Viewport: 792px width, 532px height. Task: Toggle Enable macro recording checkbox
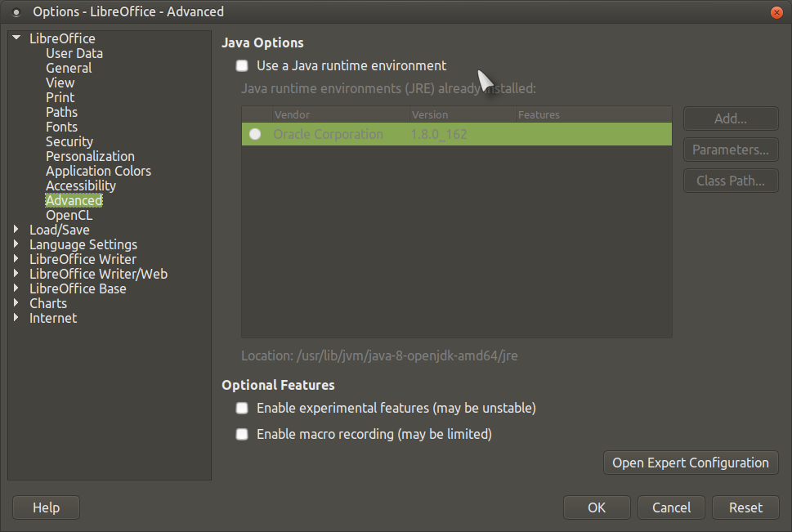pyautogui.click(x=242, y=434)
